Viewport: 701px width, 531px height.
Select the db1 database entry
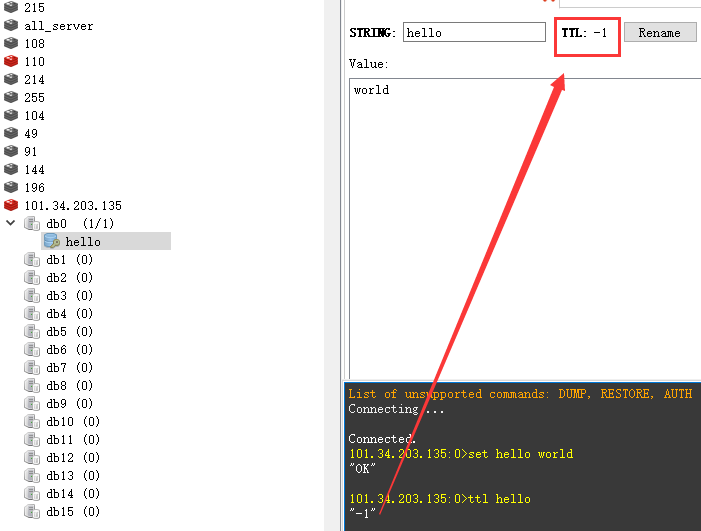[69, 260]
